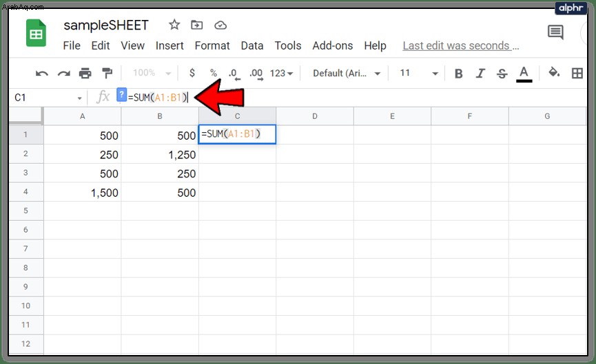Image resolution: width=596 pixels, height=364 pixels.
Task: Format as currency with dollar icon
Action: pyautogui.click(x=192, y=72)
